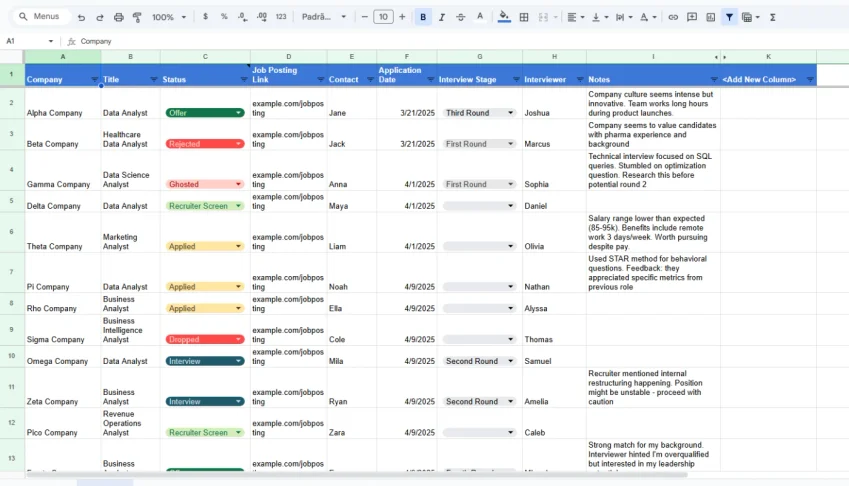
Task: Click the Borders icon
Action: pos(524,17)
